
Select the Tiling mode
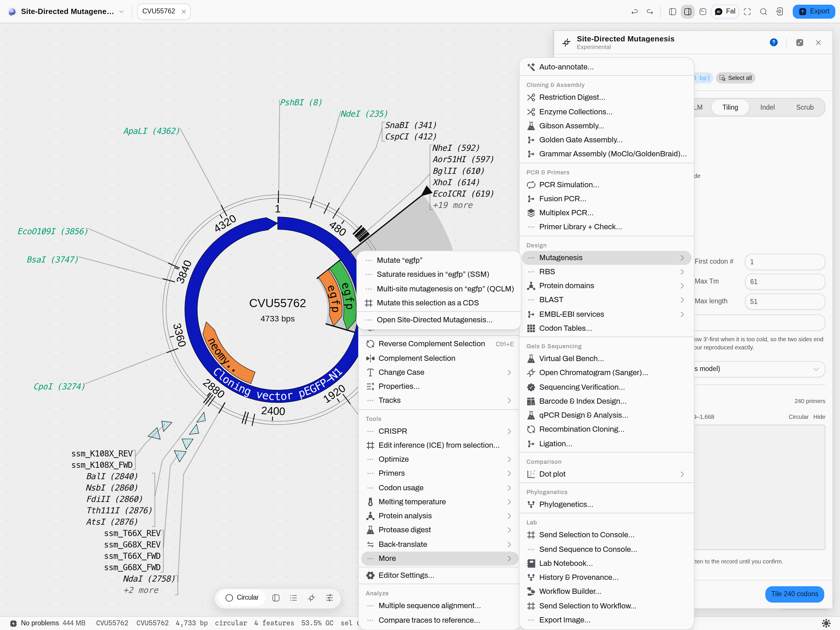(730, 107)
